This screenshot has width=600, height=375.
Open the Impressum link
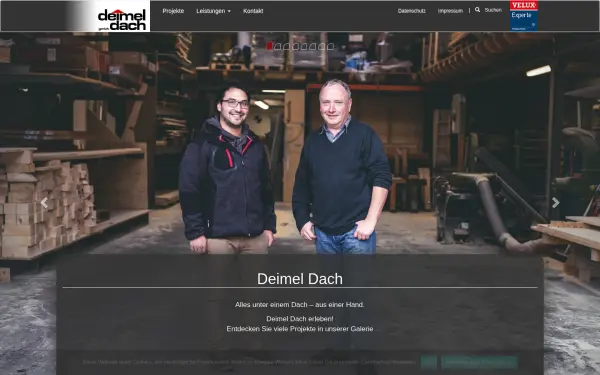coord(450,11)
